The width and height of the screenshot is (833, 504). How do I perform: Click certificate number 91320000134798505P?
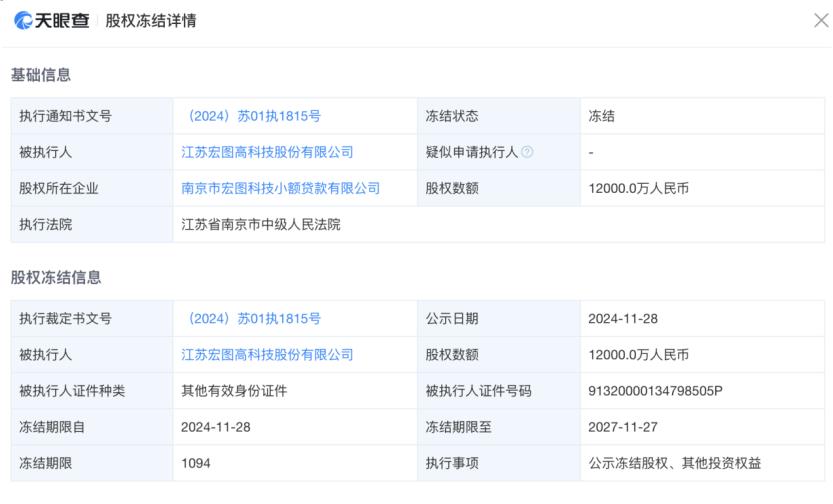655,391
